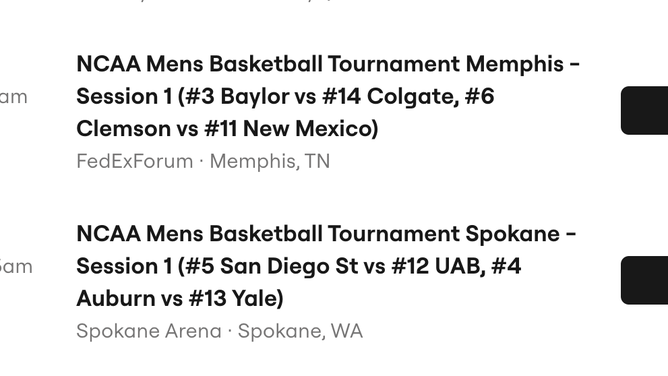The height and width of the screenshot is (376, 668).
Task: Open the Memphis Session 1 tournament event
Action: tap(328, 96)
